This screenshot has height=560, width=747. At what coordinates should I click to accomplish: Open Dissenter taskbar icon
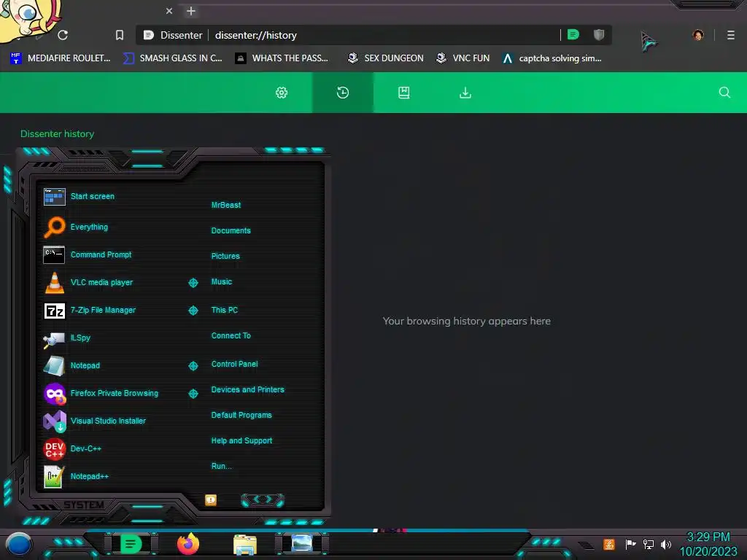(x=131, y=544)
